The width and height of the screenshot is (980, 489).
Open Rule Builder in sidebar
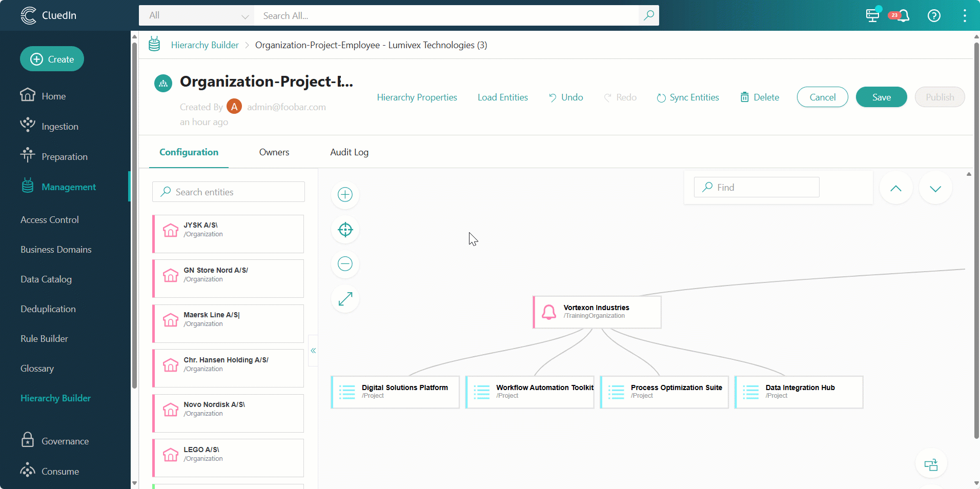coord(44,338)
